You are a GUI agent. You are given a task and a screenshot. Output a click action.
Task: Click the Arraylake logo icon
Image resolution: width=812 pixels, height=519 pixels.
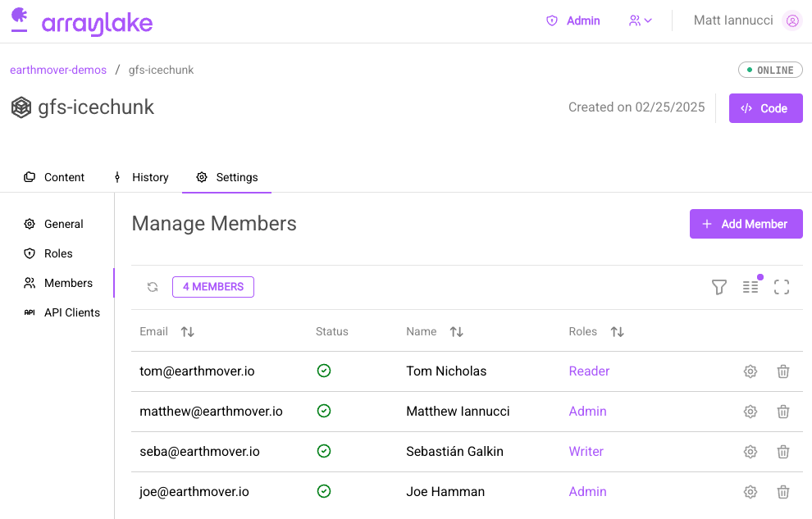click(20, 20)
